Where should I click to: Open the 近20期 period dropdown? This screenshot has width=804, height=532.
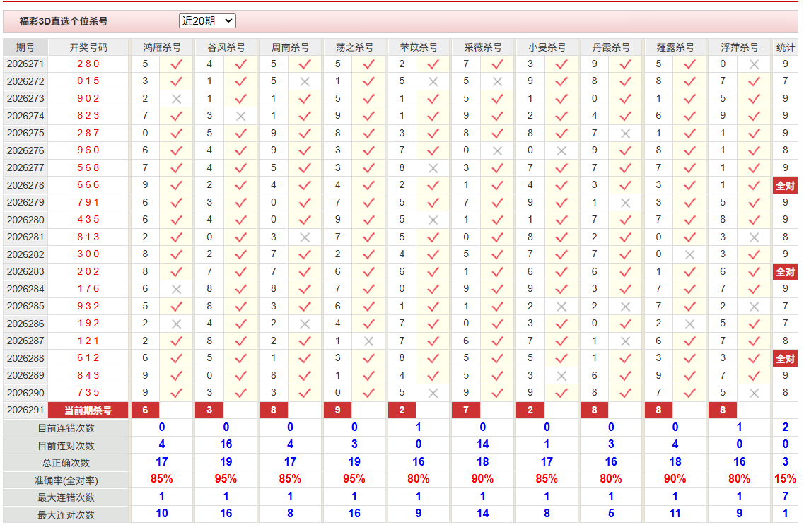207,21
